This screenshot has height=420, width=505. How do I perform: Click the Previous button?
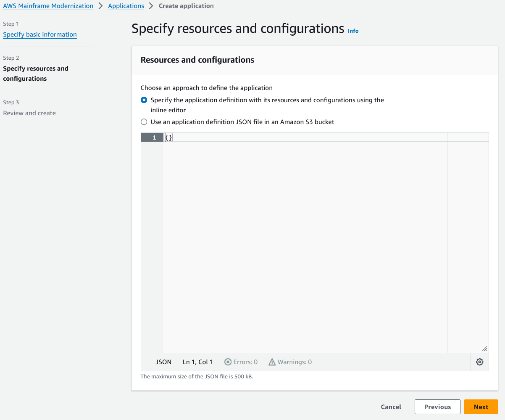(437, 407)
